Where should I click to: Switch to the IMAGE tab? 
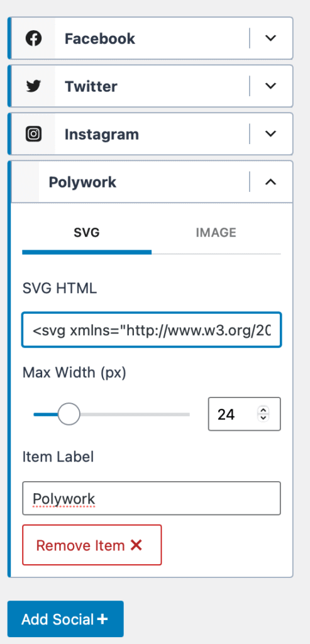tap(216, 233)
